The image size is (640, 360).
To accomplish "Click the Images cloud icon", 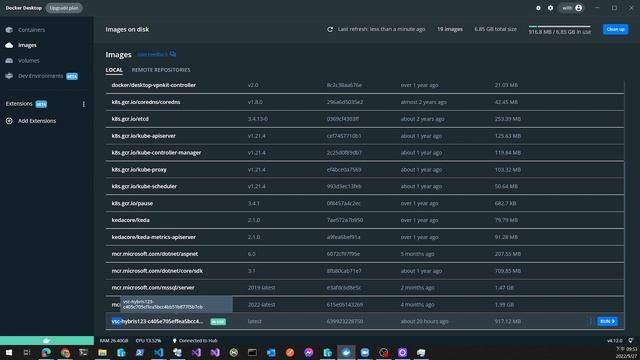I will tap(9, 45).
